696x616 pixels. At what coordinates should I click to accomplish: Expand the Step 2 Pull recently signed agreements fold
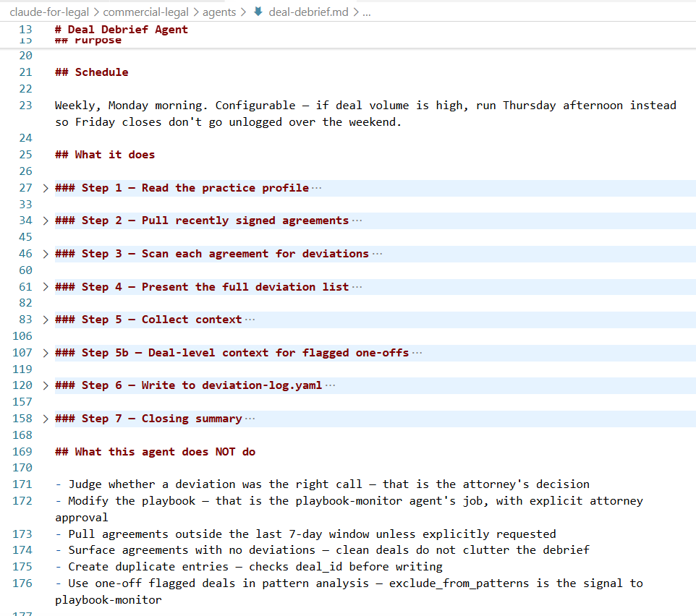(x=46, y=221)
